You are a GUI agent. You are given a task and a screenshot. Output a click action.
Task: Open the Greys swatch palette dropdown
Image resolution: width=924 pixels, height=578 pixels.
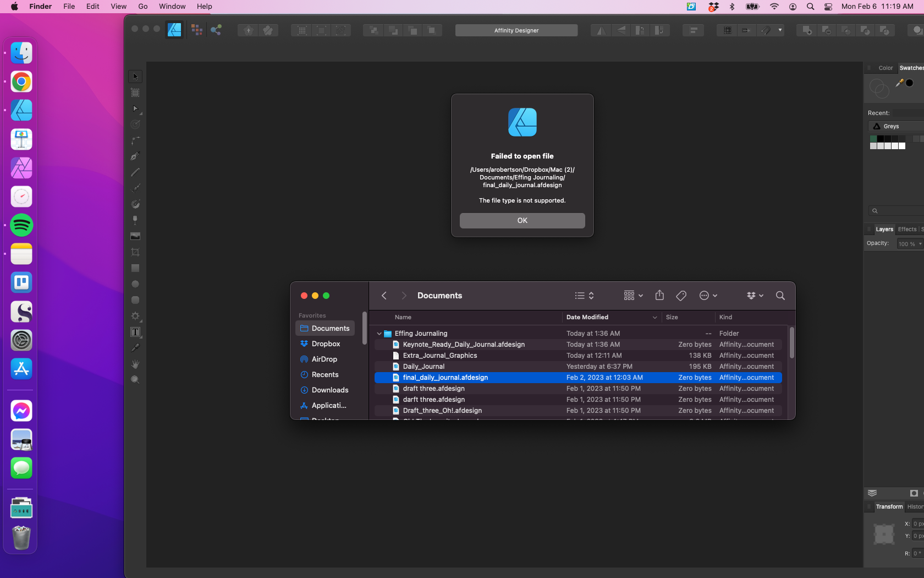(897, 126)
